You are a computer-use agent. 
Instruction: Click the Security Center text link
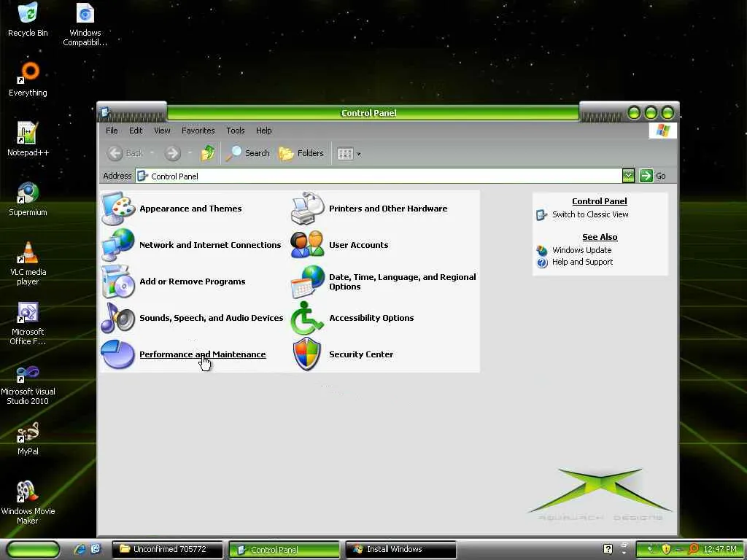tap(361, 354)
